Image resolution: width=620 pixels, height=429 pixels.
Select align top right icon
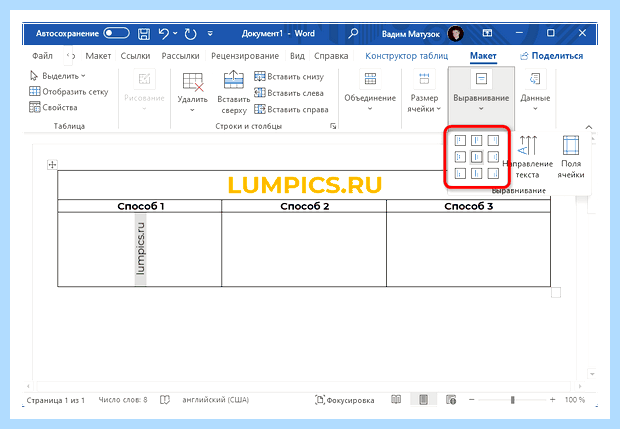493,140
